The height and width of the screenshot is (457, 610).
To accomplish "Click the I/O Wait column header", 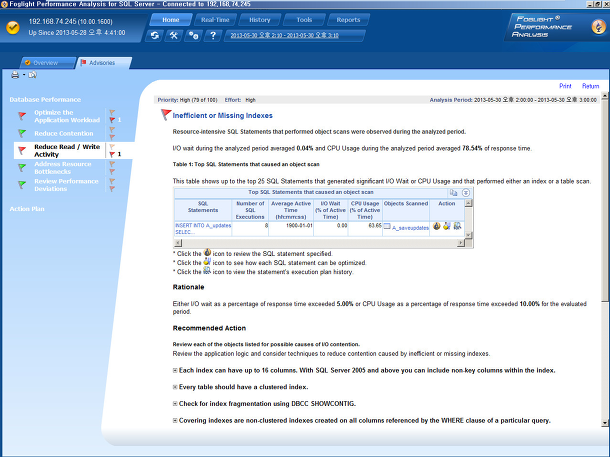I will point(331,210).
